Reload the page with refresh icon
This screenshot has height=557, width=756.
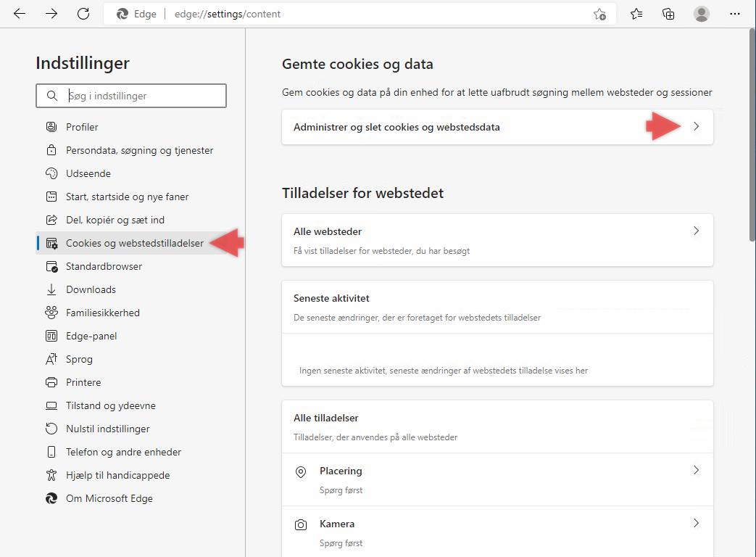tap(83, 14)
